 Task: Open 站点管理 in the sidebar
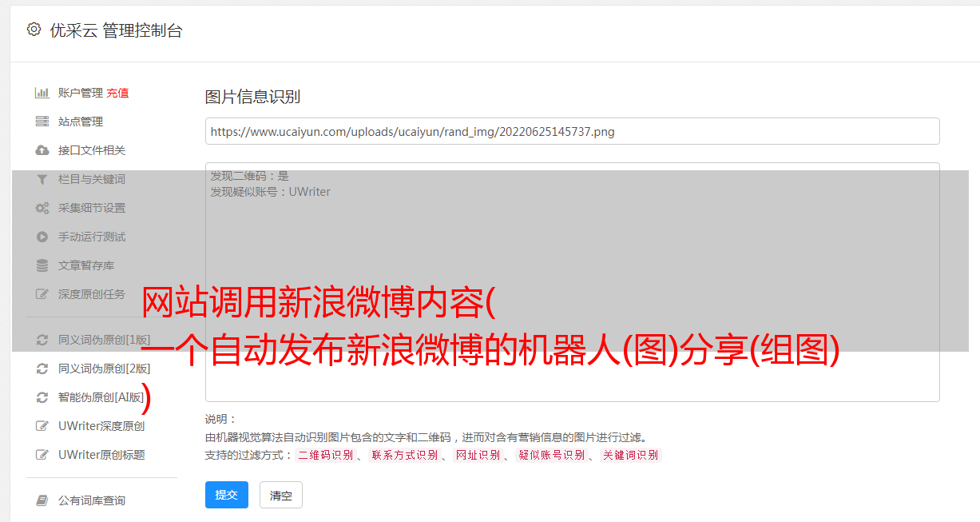click(x=81, y=122)
